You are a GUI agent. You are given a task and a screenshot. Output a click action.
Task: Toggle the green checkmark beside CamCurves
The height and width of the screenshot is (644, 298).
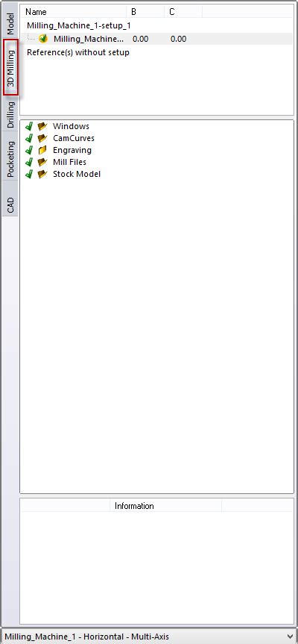click(29, 138)
